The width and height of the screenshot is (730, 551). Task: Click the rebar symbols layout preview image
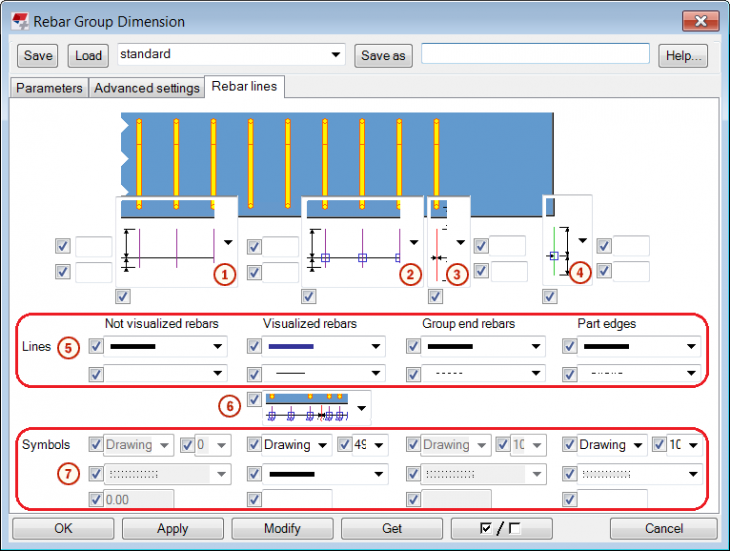(x=306, y=408)
